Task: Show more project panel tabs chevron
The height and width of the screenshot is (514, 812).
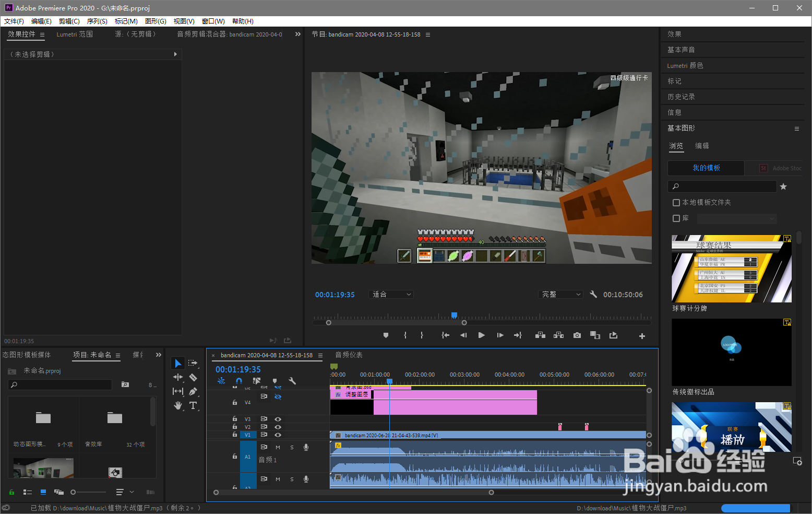Action: (159, 355)
